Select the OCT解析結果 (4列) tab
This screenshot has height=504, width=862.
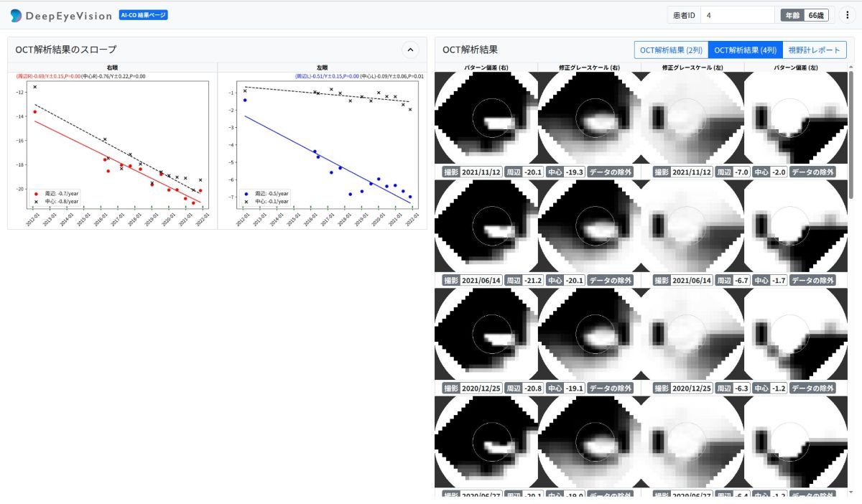[745, 50]
